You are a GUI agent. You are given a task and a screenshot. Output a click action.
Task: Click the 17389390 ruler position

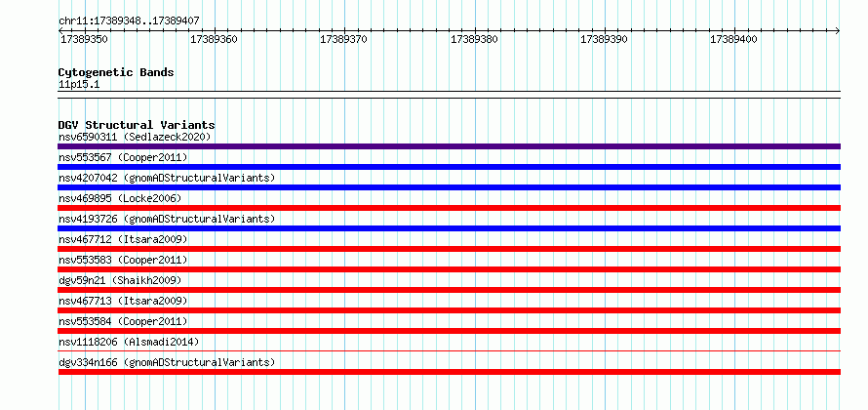click(604, 40)
